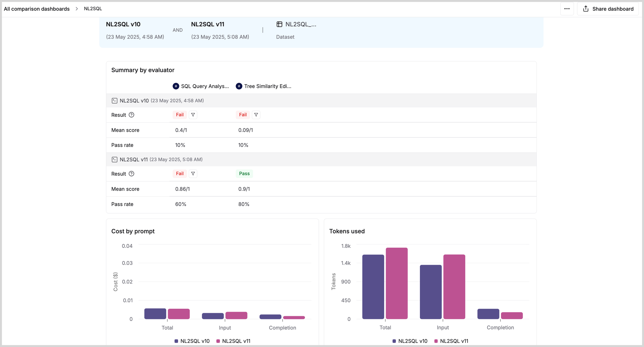Screen dimensions: 644x347
Task: Click the SQL Query Analysis evaluator icon
Action: (176, 86)
